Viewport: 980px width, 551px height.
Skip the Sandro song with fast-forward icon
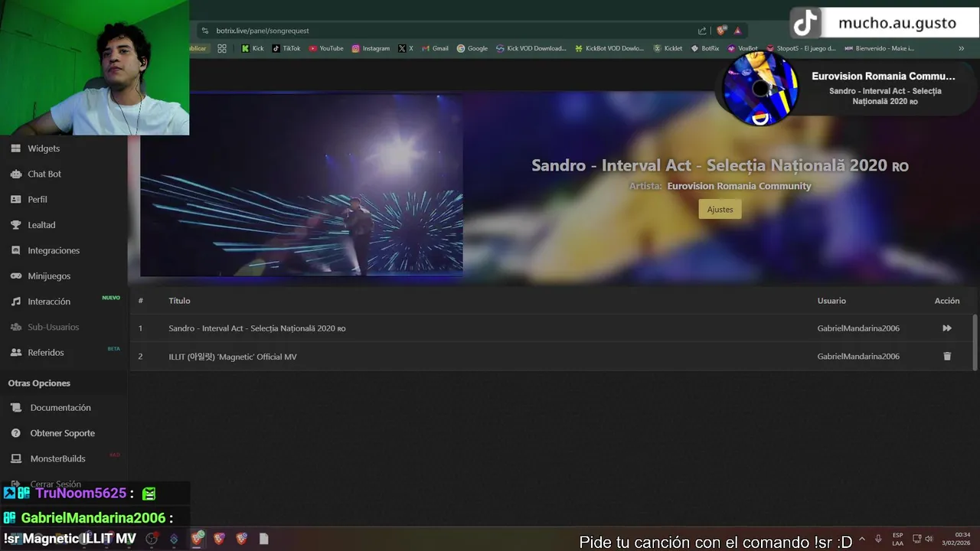(947, 328)
